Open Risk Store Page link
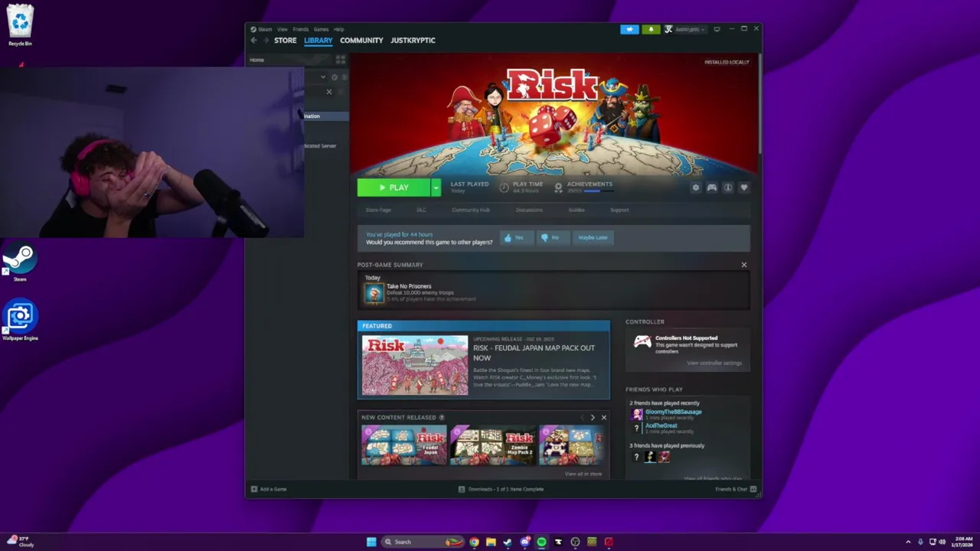This screenshot has width=980, height=551. 378,210
